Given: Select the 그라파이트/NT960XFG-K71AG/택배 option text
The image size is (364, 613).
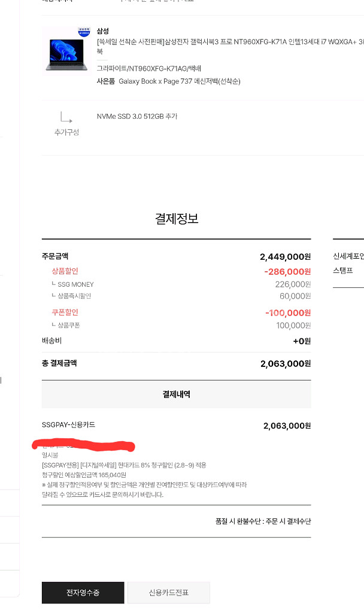Looking at the screenshot, I should point(148,68).
